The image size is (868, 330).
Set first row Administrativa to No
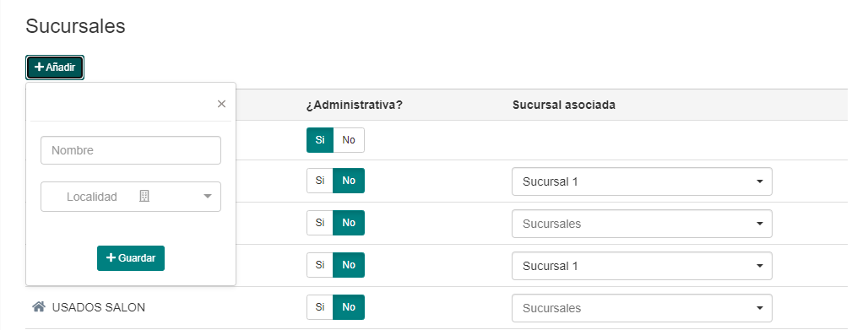coord(349,140)
